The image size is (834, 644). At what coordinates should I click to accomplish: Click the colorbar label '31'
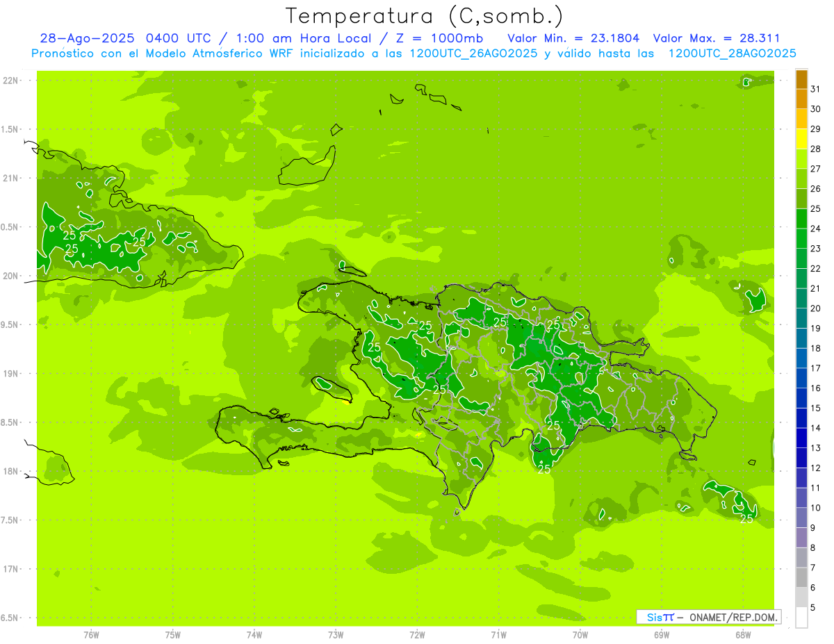tap(815, 89)
